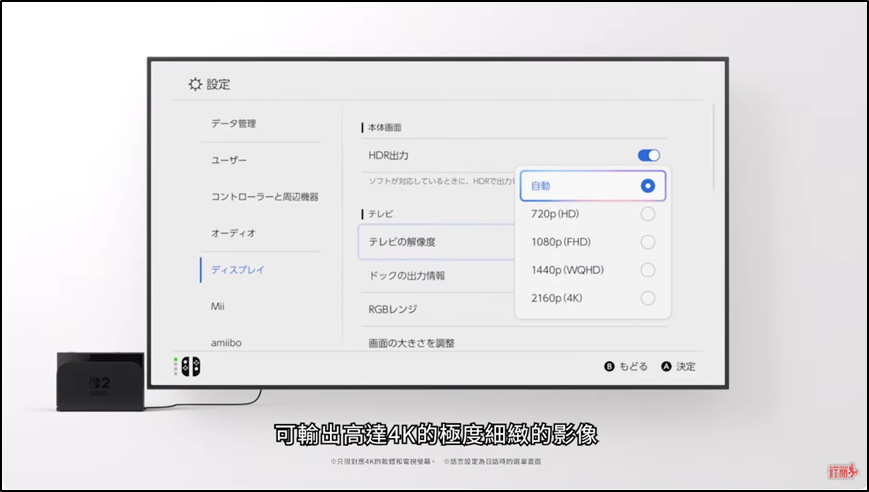869x492 pixels.
Task: Click the もどる back label
Action: click(x=633, y=366)
